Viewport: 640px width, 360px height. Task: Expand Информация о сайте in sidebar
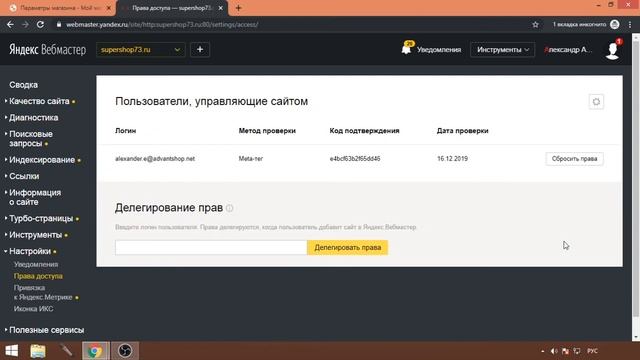35,197
